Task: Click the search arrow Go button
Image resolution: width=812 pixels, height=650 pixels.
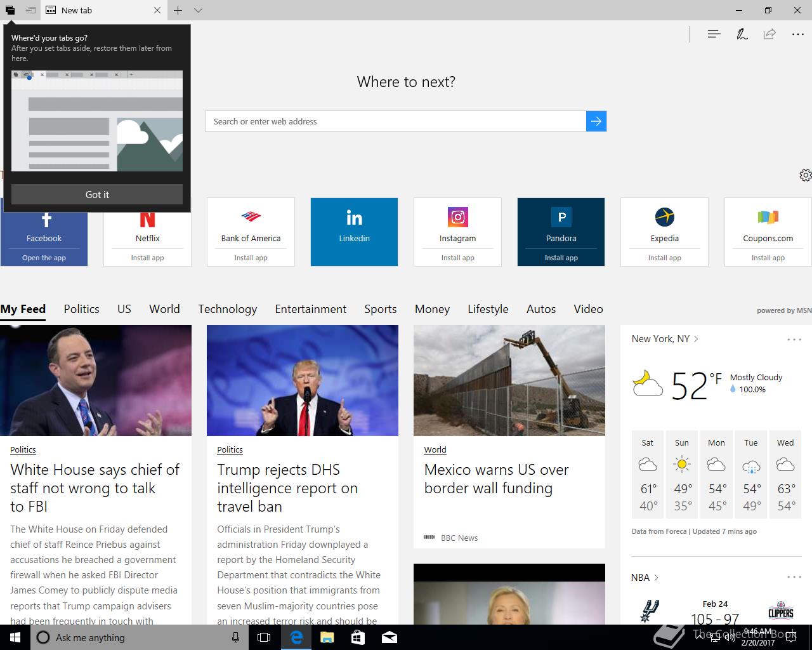Action: point(596,121)
